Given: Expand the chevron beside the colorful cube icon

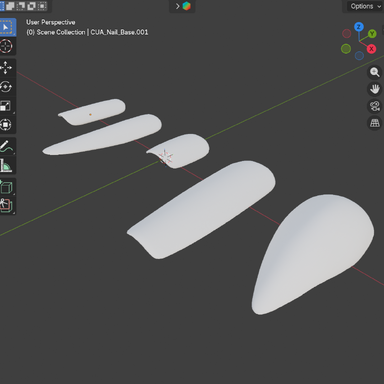Looking at the screenshot, I should point(177,6).
